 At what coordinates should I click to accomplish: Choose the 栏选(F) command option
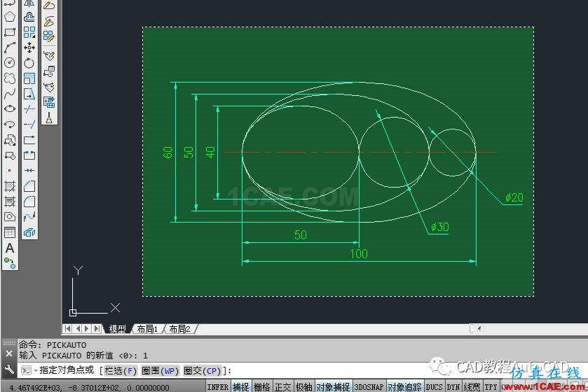click(121, 371)
